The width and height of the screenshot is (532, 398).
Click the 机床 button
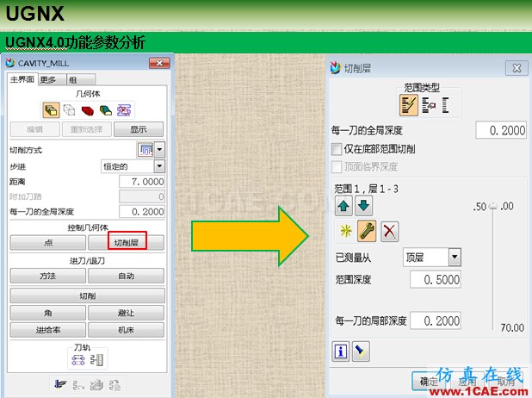[127, 330]
